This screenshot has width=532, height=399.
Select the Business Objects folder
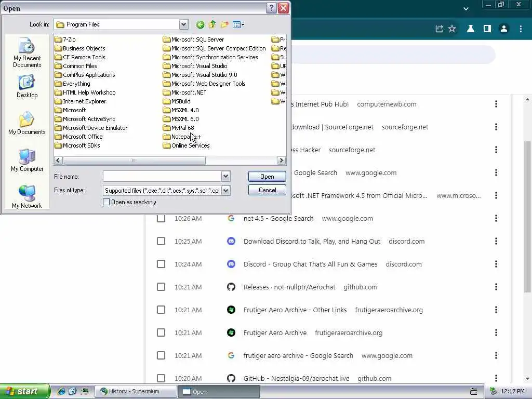pos(80,48)
